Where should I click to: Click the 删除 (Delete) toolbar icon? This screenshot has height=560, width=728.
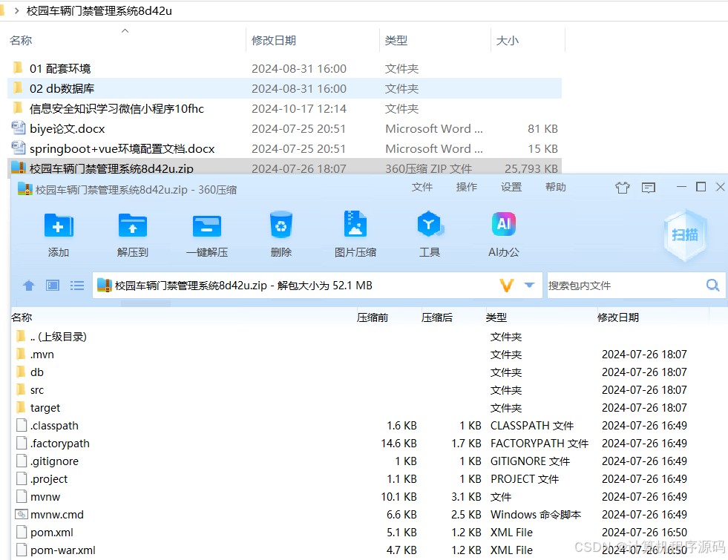[x=281, y=232]
